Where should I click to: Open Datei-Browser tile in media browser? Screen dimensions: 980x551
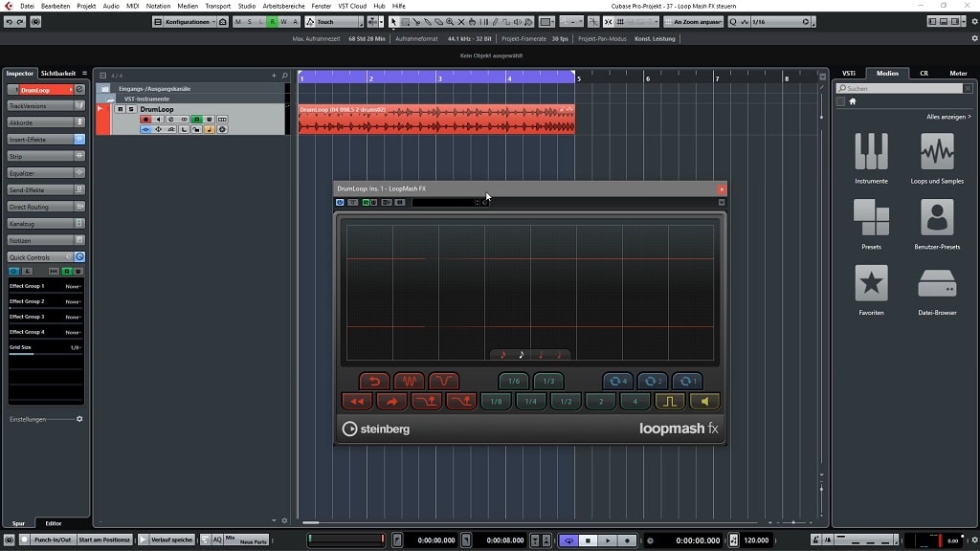point(937,289)
